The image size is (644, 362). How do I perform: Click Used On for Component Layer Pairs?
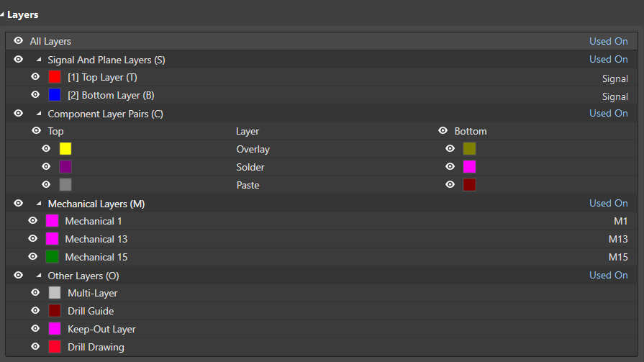(x=608, y=113)
